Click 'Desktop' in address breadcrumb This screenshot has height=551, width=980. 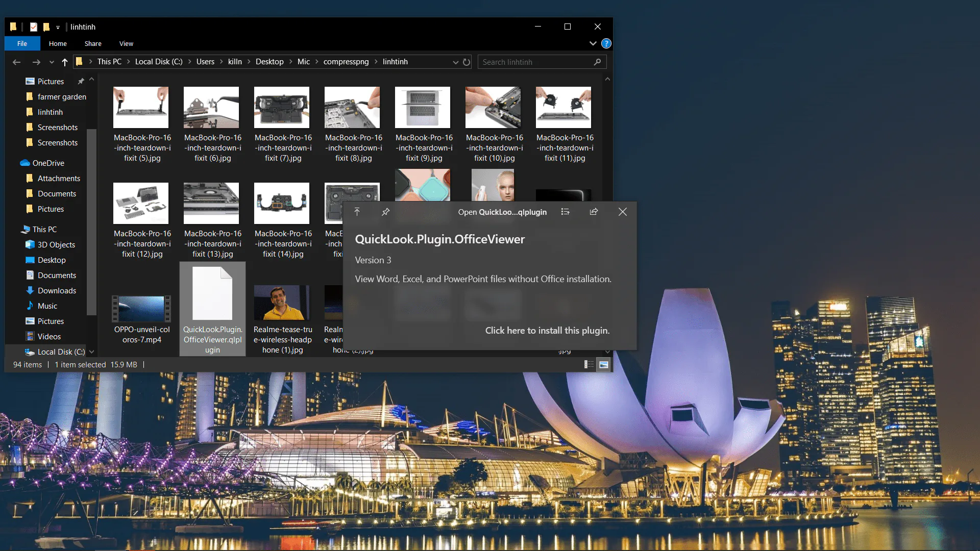pyautogui.click(x=269, y=62)
